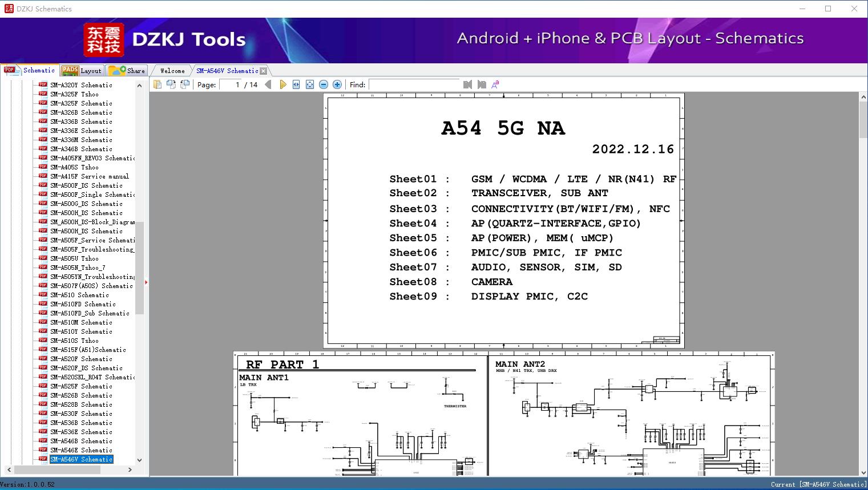The height and width of the screenshot is (490, 868).
Task: Click the tree horizontal scroll-left arrow
Action: [x=9, y=469]
